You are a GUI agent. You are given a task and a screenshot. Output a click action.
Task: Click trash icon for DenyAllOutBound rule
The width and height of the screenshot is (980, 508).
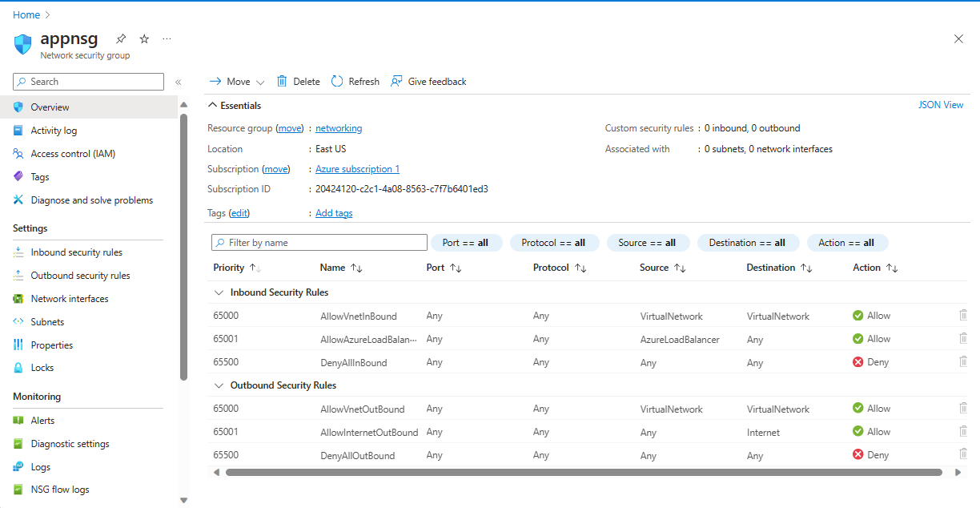tap(963, 454)
